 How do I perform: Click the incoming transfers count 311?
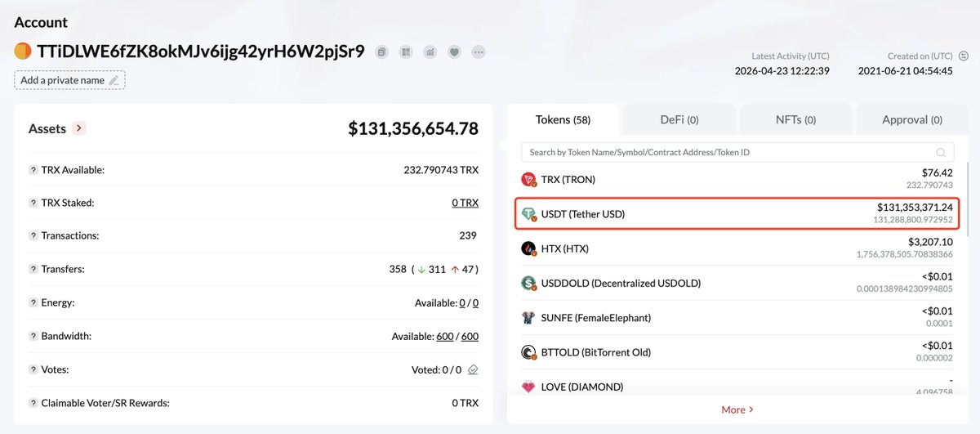pos(437,269)
